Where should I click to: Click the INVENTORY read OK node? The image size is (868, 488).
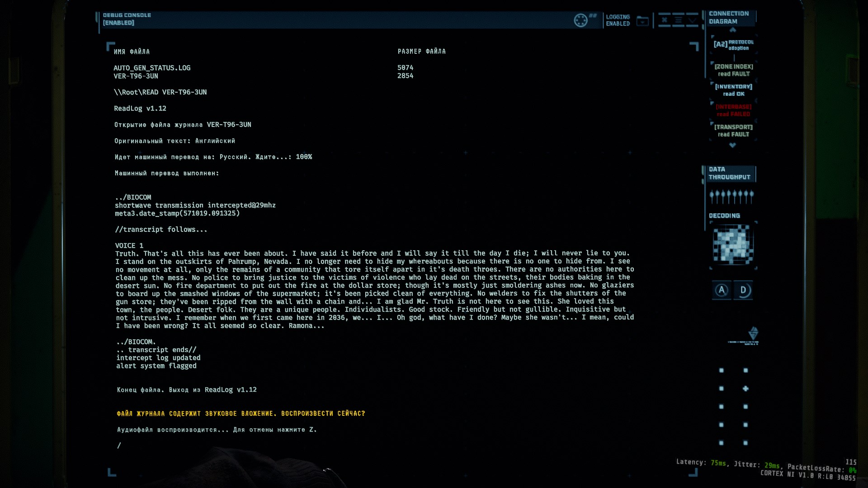click(733, 90)
